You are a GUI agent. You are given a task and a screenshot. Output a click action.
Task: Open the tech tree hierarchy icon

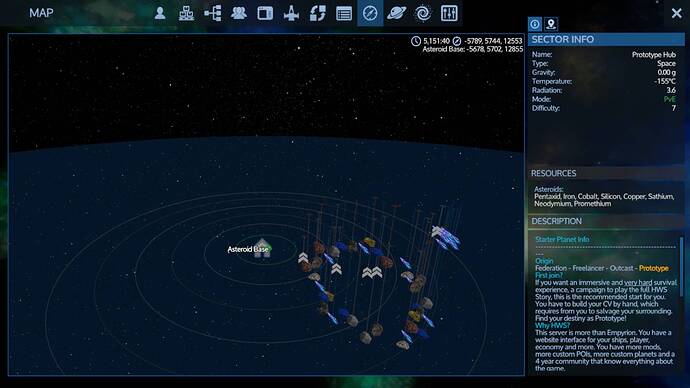coord(213,13)
